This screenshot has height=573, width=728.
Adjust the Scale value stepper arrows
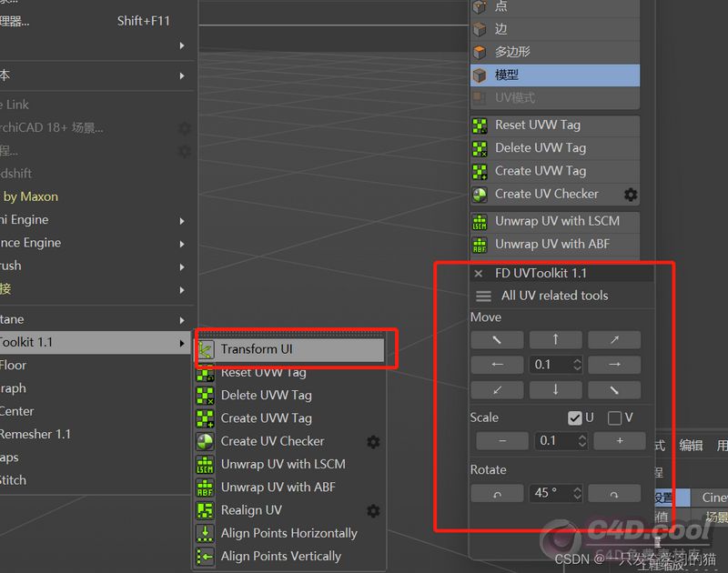coord(582,441)
